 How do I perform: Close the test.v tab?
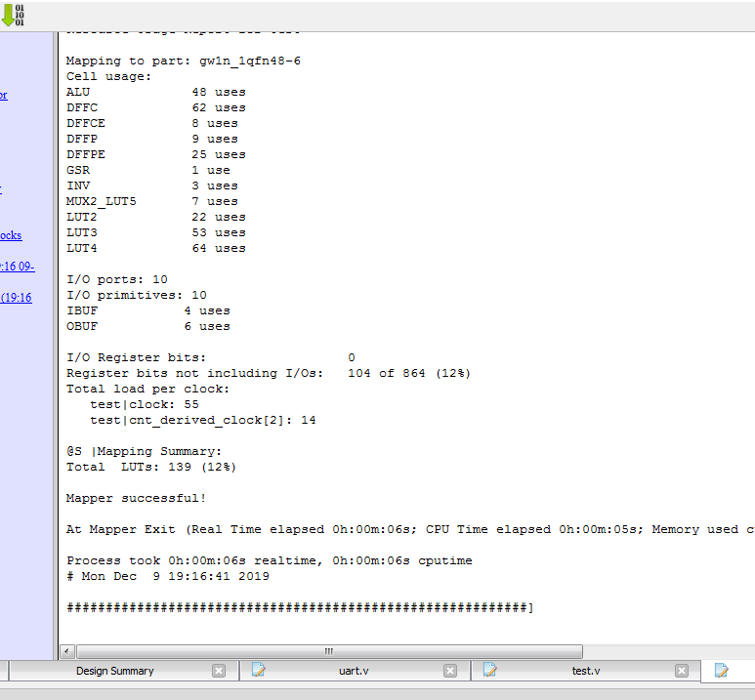(682, 671)
